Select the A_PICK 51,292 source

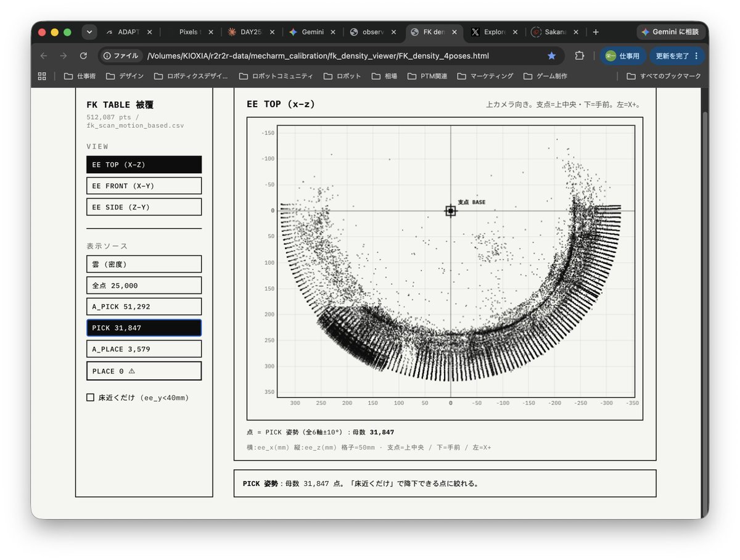click(144, 307)
